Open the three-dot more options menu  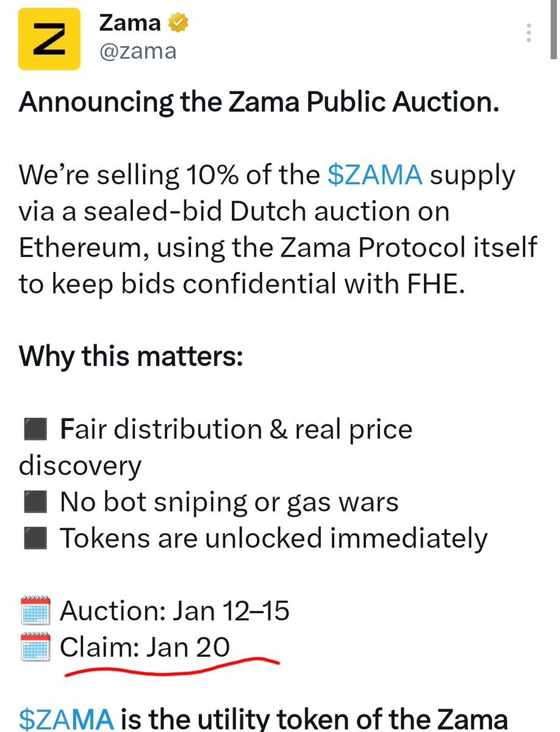[529, 33]
